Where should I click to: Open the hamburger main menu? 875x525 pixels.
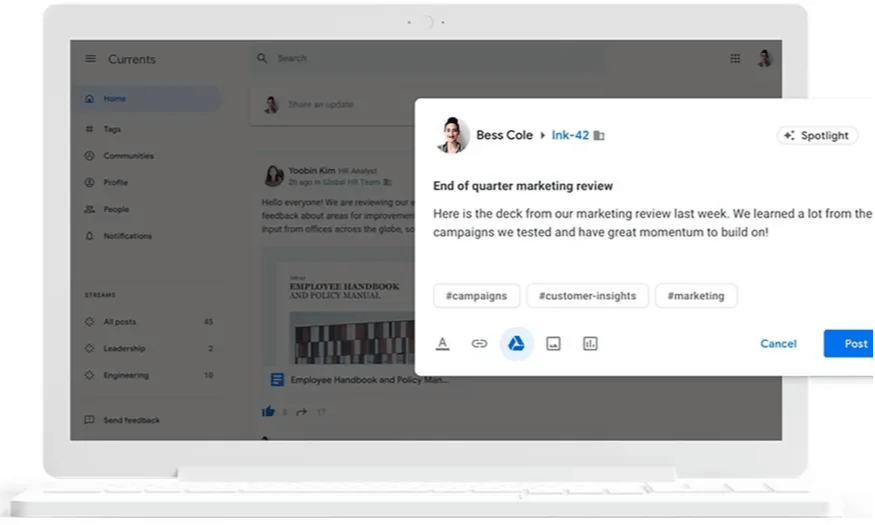tap(90, 59)
